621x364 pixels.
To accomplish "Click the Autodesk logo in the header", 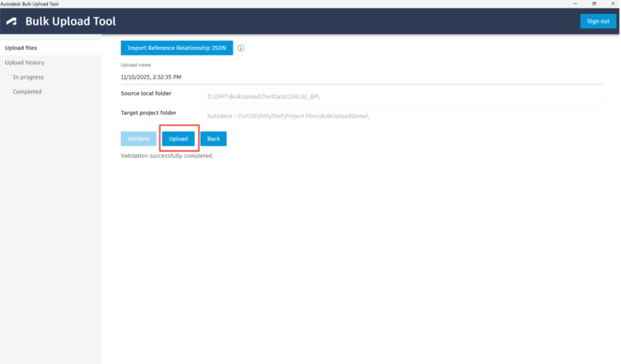I will 11,21.
